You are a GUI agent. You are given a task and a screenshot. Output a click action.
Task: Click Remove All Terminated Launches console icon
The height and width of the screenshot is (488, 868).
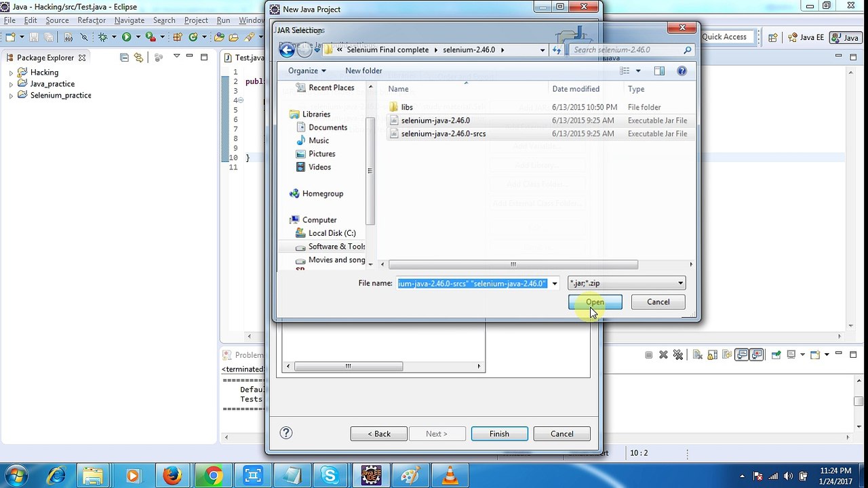coord(677,354)
